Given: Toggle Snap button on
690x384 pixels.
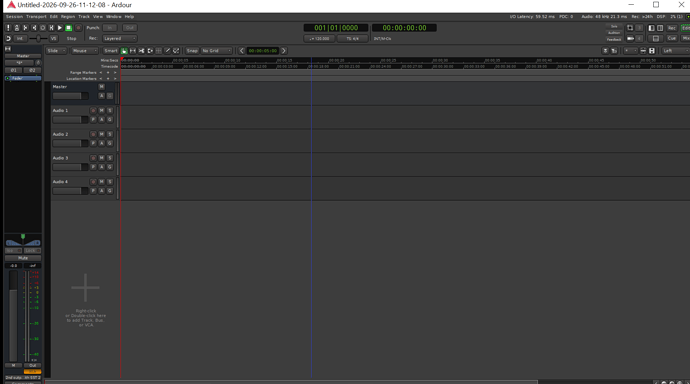Looking at the screenshot, I should 192,51.
